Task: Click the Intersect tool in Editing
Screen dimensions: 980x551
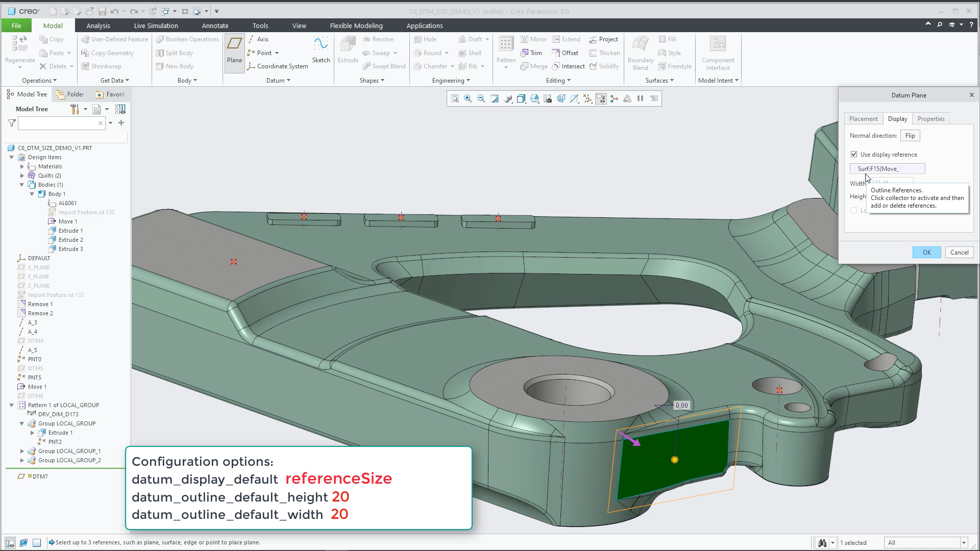Action: pyautogui.click(x=568, y=66)
